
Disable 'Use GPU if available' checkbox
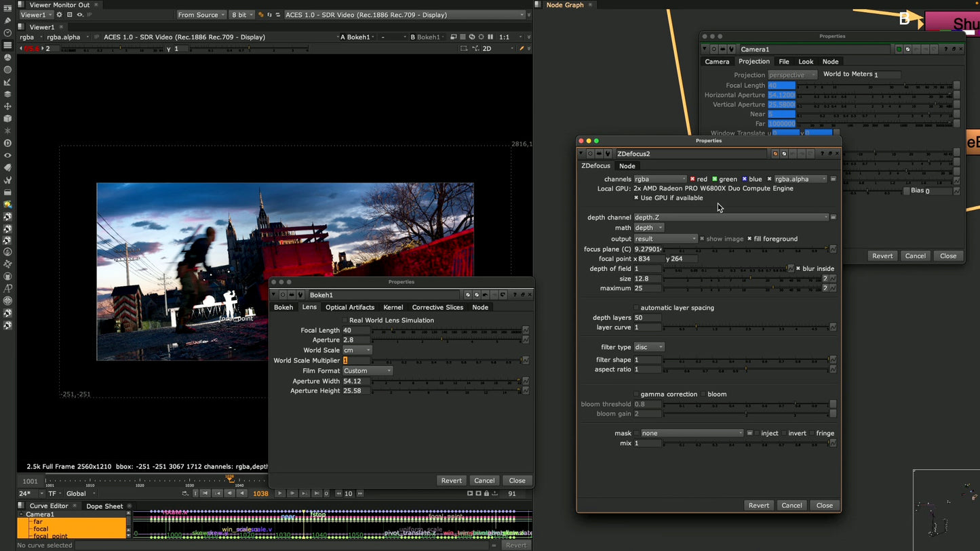636,198
